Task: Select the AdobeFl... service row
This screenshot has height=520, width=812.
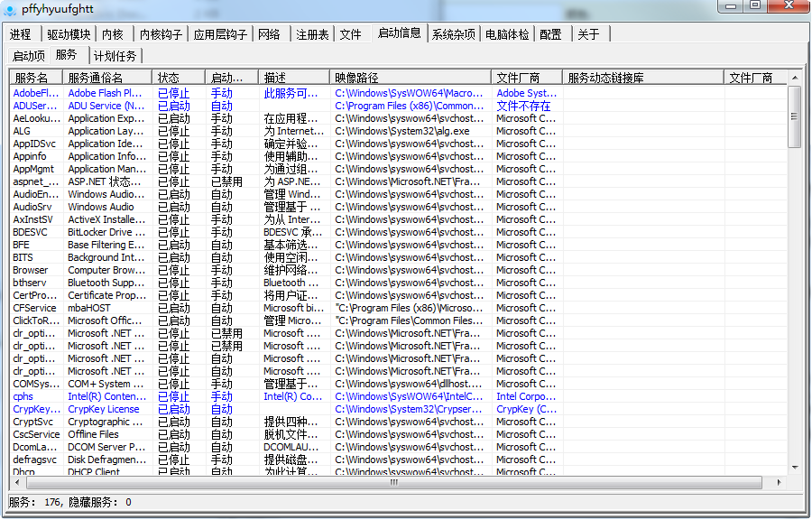Action: pyautogui.click(x=36, y=93)
